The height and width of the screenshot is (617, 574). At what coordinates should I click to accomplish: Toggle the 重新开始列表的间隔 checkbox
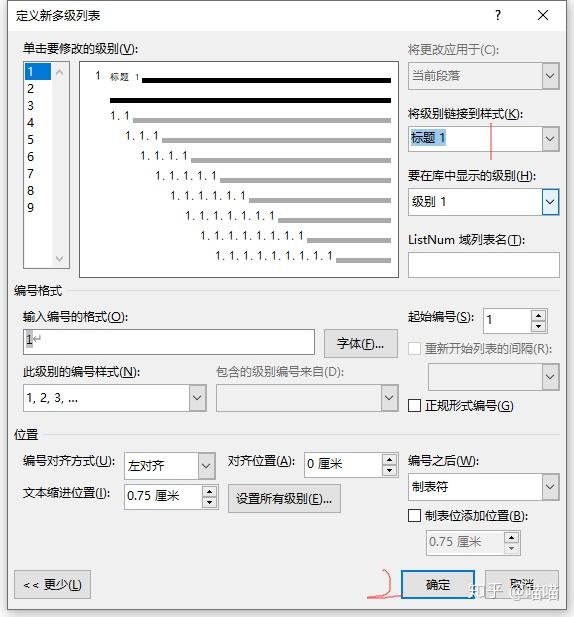pyautogui.click(x=415, y=349)
